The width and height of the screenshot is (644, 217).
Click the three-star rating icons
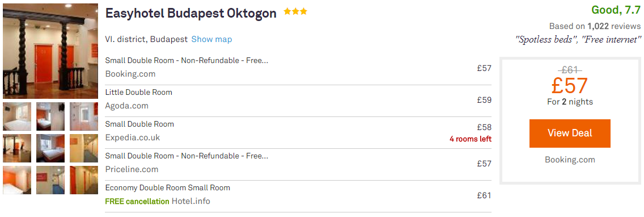(x=295, y=12)
